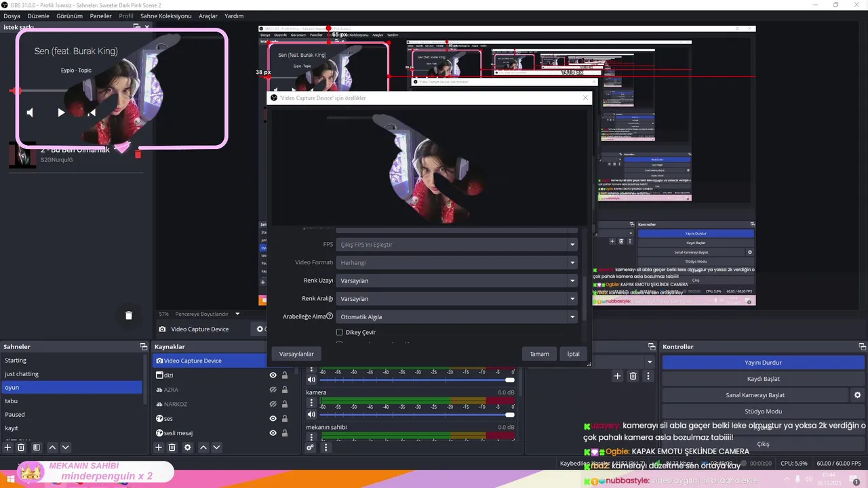
Task: Hide the sesli mesaj source with its eye icon
Action: 273,433
